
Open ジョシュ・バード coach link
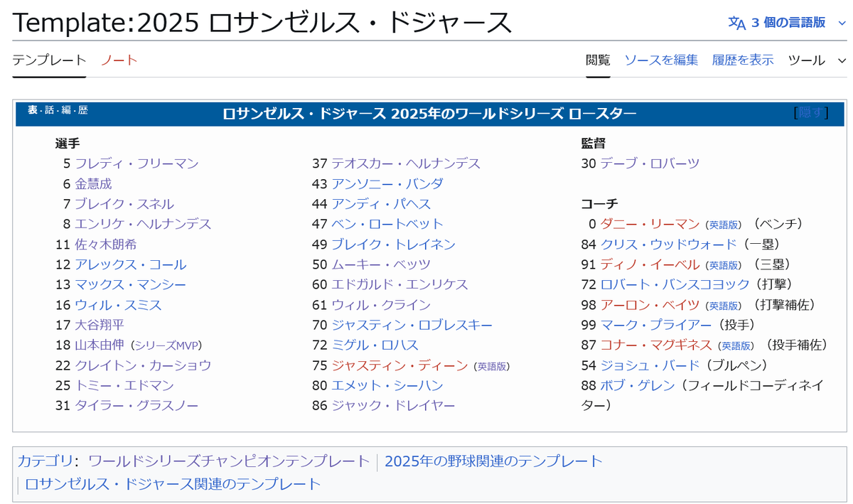[650, 365]
